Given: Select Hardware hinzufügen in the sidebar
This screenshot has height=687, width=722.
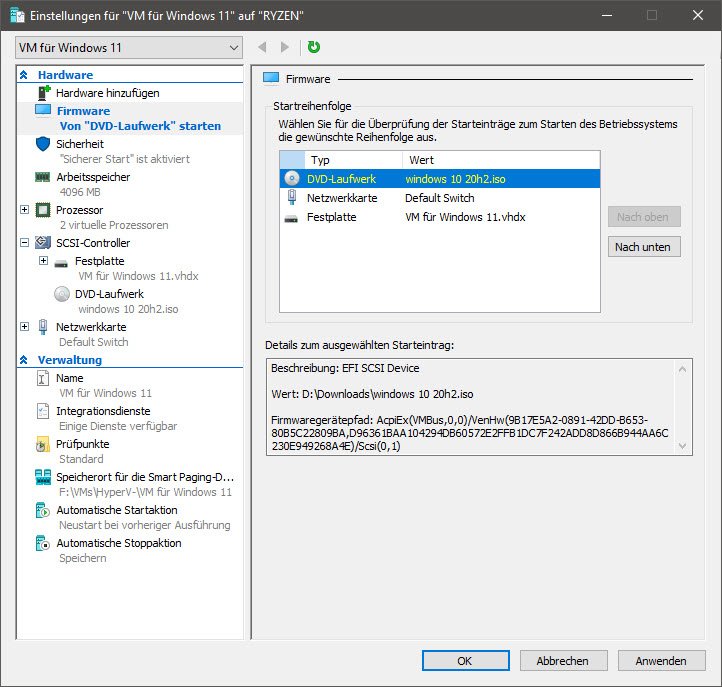Looking at the screenshot, I should pyautogui.click(x=106, y=93).
